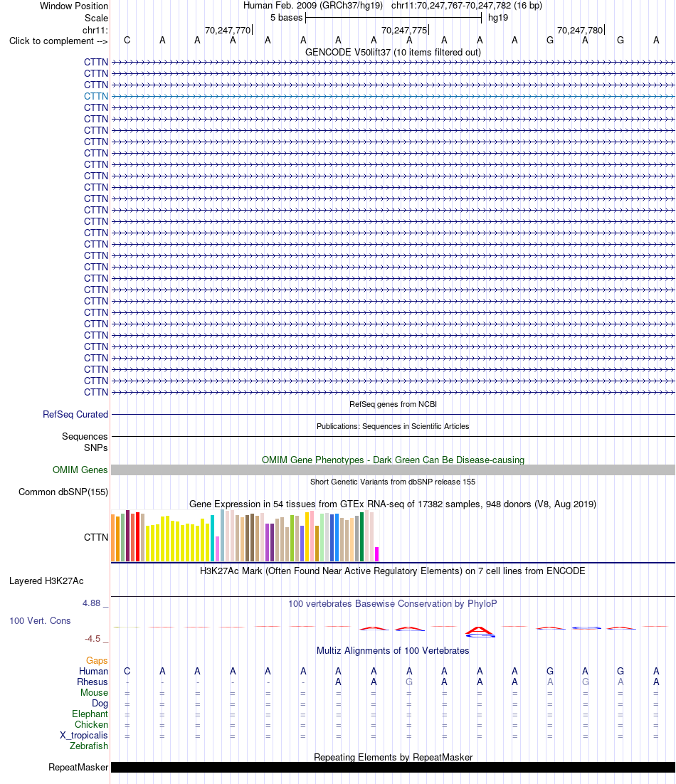Click the Common dbSNP(155) track label
Image resolution: width=676 pixels, height=784 pixels.
(63, 492)
